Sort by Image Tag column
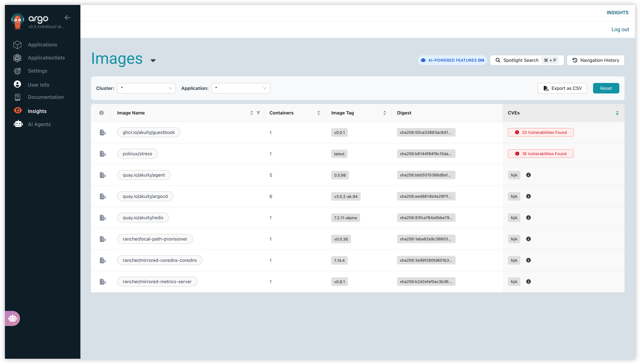Image resolution: width=640 pixels, height=364 pixels. (x=384, y=113)
